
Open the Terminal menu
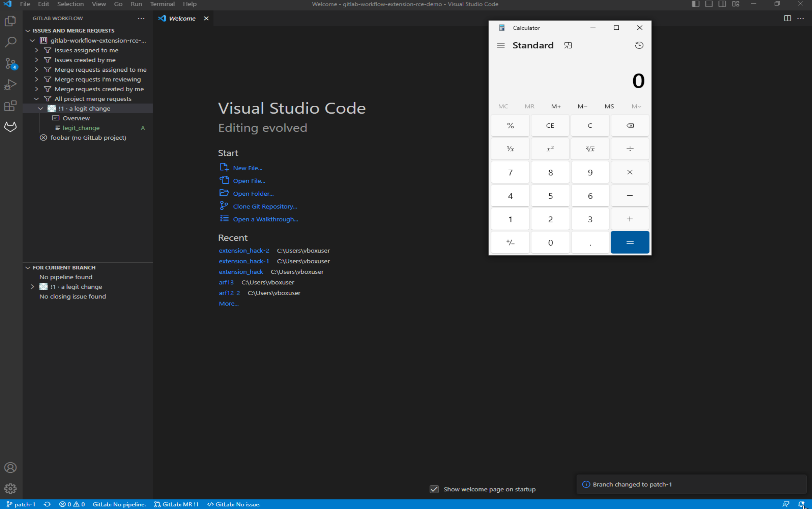click(162, 4)
